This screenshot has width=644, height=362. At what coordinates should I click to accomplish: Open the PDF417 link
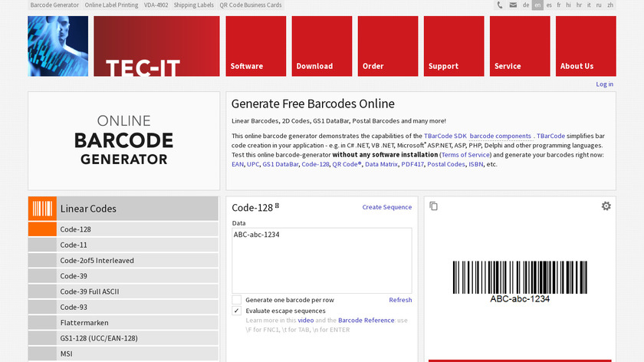[412, 164]
